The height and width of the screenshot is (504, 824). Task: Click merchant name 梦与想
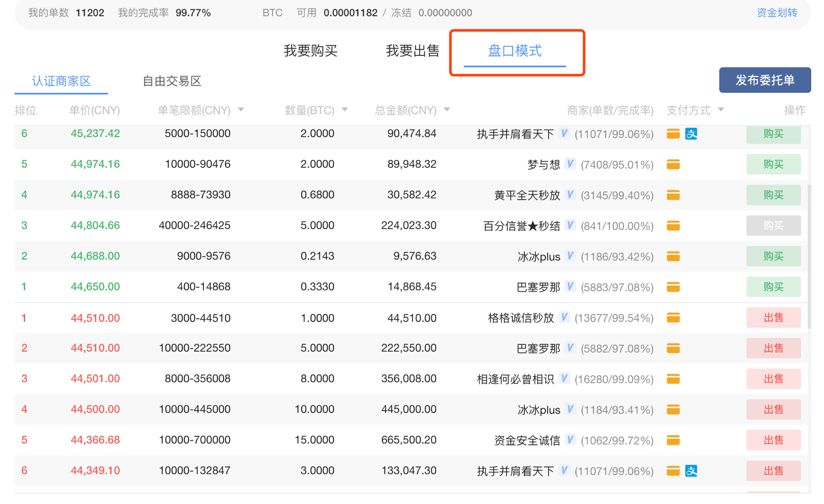543,164
